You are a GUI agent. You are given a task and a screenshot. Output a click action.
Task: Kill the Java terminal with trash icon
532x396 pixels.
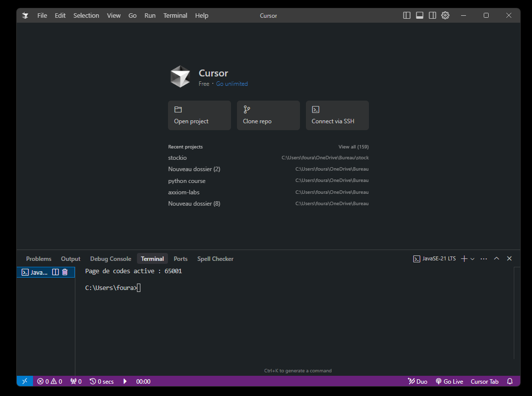click(65, 272)
